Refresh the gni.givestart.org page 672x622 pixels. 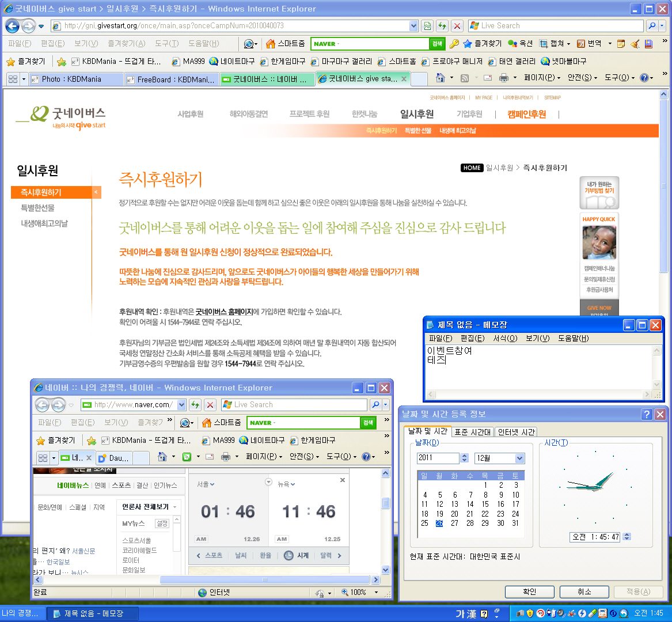pyautogui.click(x=442, y=26)
